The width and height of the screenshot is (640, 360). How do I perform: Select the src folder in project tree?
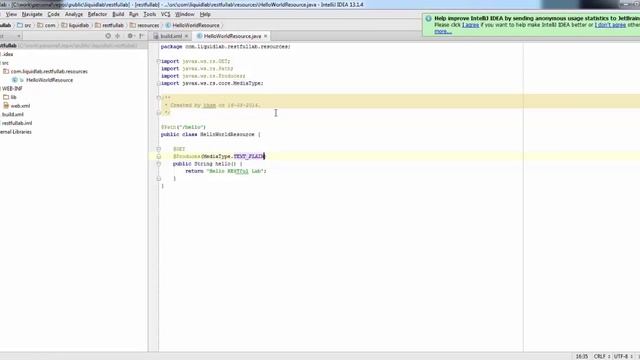[5, 63]
